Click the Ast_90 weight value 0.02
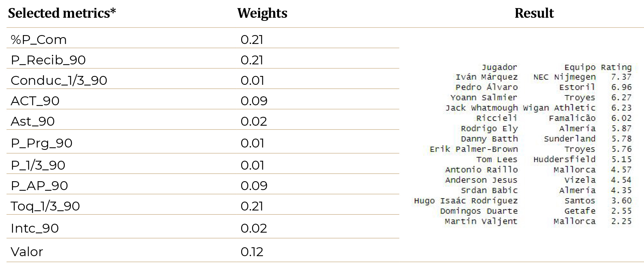The height and width of the screenshot is (266, 644). (253, 121)
